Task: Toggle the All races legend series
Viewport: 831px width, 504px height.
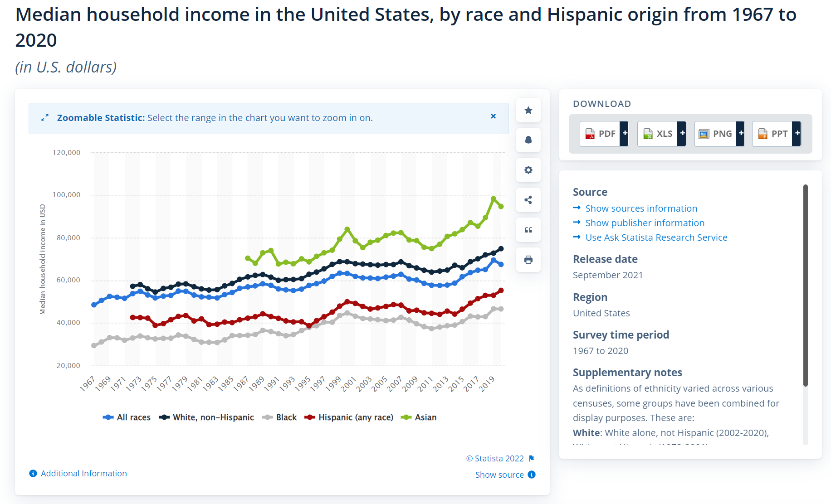Action: (127, 417)
